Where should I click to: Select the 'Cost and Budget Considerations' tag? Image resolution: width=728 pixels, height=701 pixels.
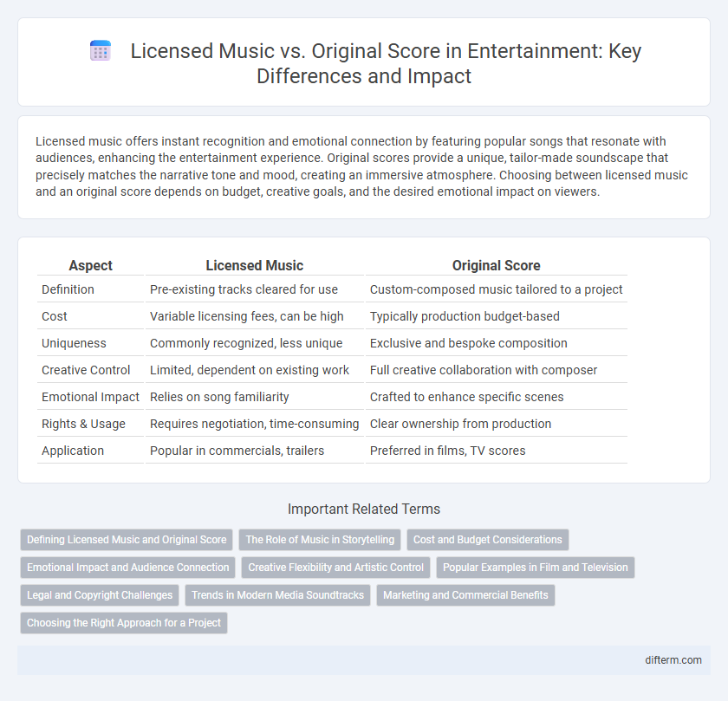[487, 540]
